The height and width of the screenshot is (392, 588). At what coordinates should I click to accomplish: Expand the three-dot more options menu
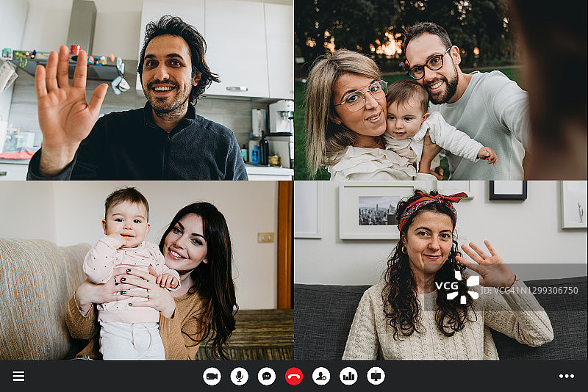click(x=566, y=377)
